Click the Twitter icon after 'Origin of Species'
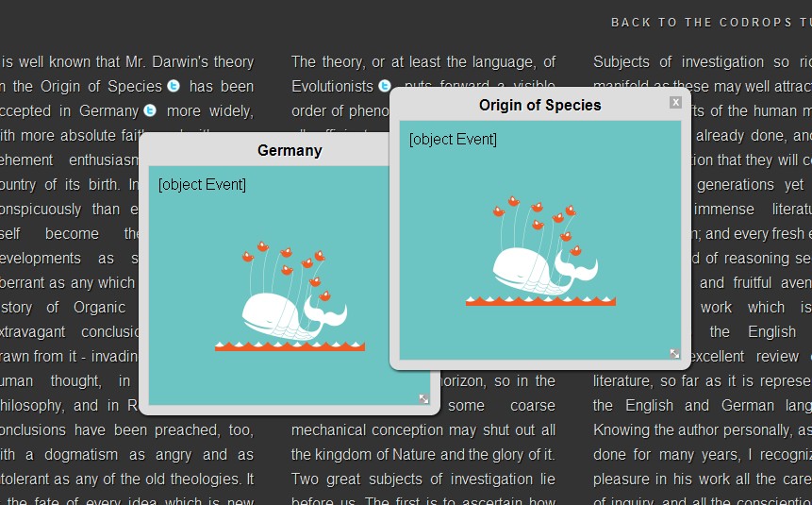The height and width of the screenshot is (505, 812). (174, 86)
